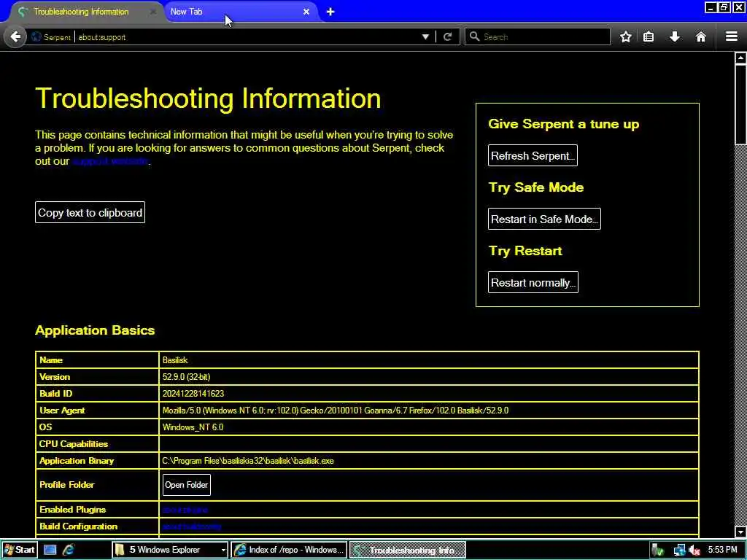Click the scrollbar down arrow
Image resolution: width=747 pixels, height=560 pixels.
[x=740, y=532]
